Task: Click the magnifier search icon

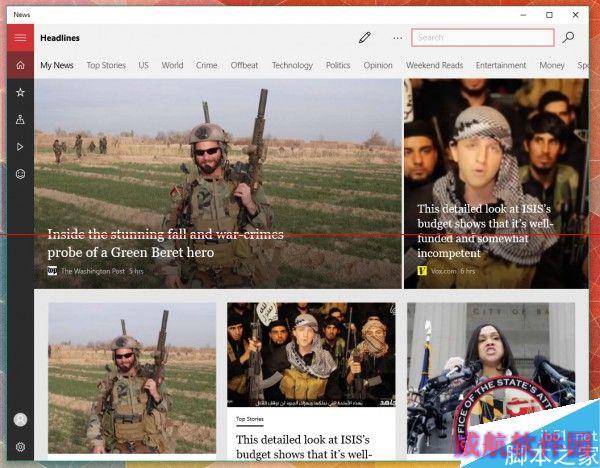Action: pyautogui.click(x=568, y=38)
